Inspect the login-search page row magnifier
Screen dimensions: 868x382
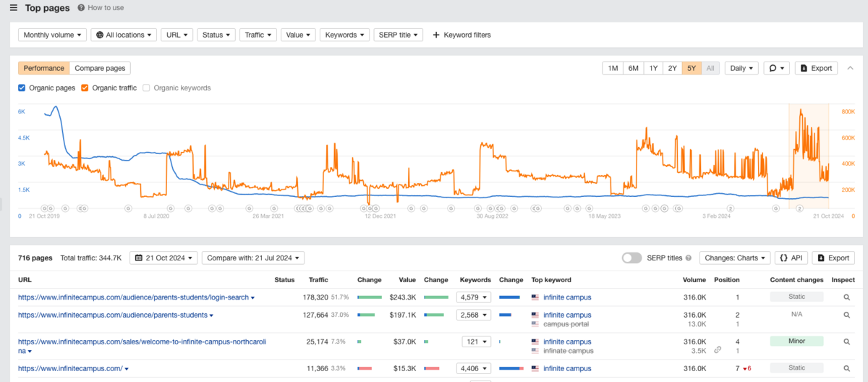[846, 297]
